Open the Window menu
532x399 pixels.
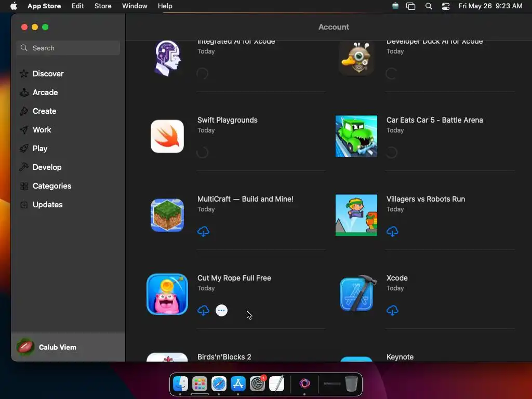tap(135, 6)
